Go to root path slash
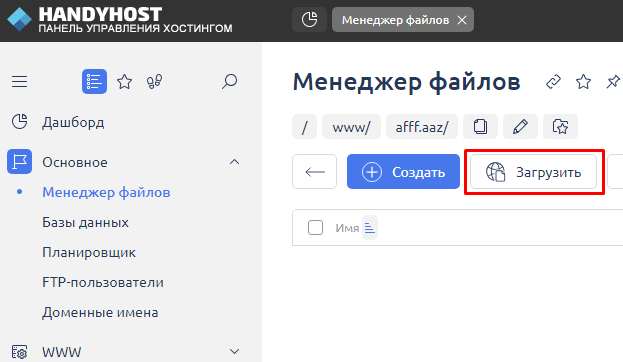This screenshot has height=362, width=623. [x=304, y=127]
